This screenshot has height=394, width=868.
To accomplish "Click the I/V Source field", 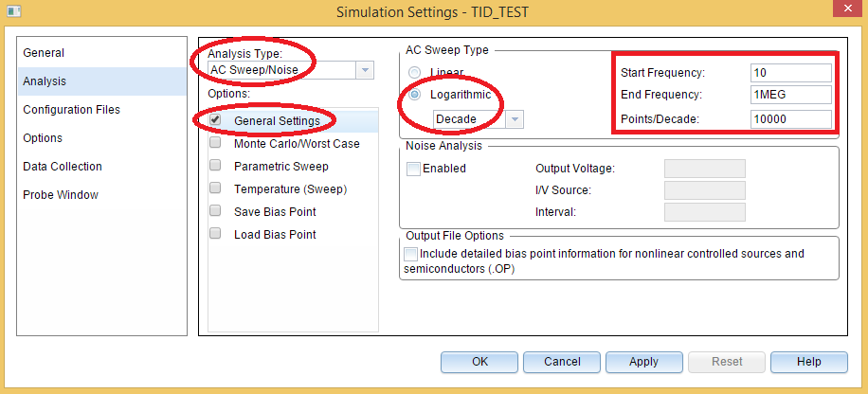I will 705,190.
